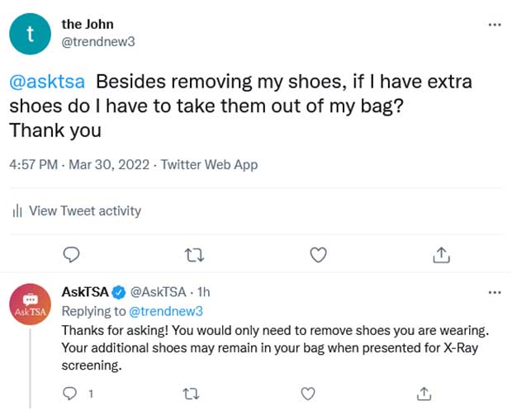Share the John's tweet via share icon
Image resolution: width=512 pixels, height=420 pixels.
tap(442, 255)
